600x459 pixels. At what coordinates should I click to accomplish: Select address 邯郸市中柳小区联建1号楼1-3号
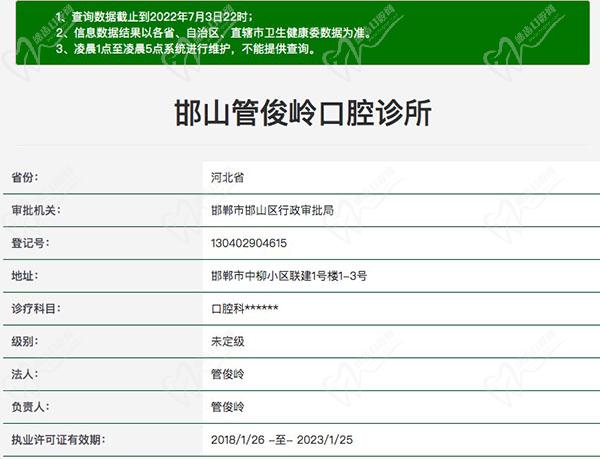click(x=289, y=276)
